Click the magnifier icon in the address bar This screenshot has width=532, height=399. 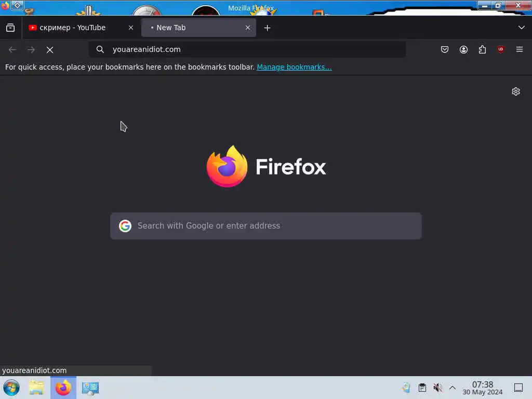100,49
